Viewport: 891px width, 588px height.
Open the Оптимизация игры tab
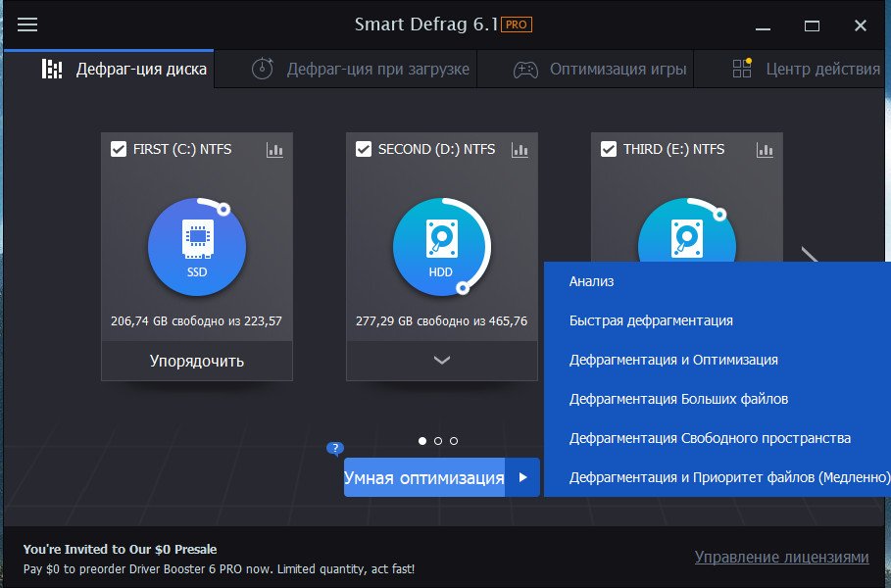pyautogui.click(x=601, y=70)
